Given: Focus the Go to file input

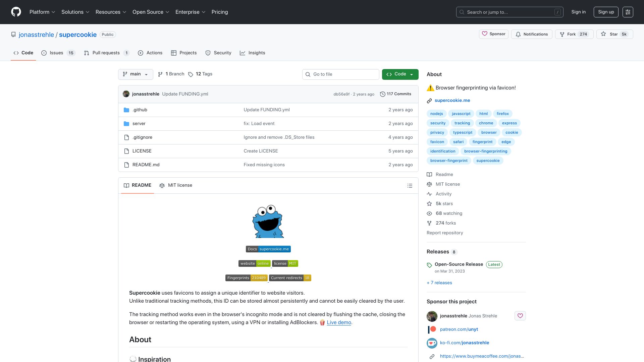Looking at the screenshot, I should tap(341, 74).
